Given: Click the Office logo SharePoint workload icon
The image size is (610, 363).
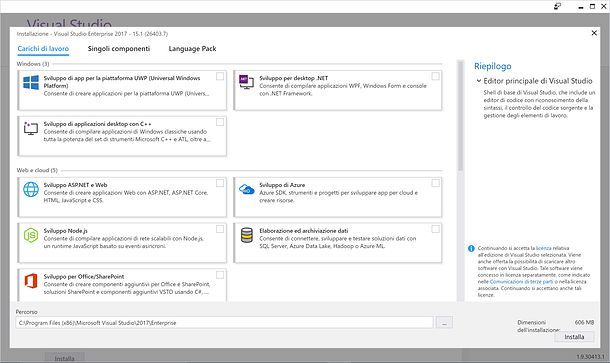Looking at the screenshot, I should coord(31,281).
